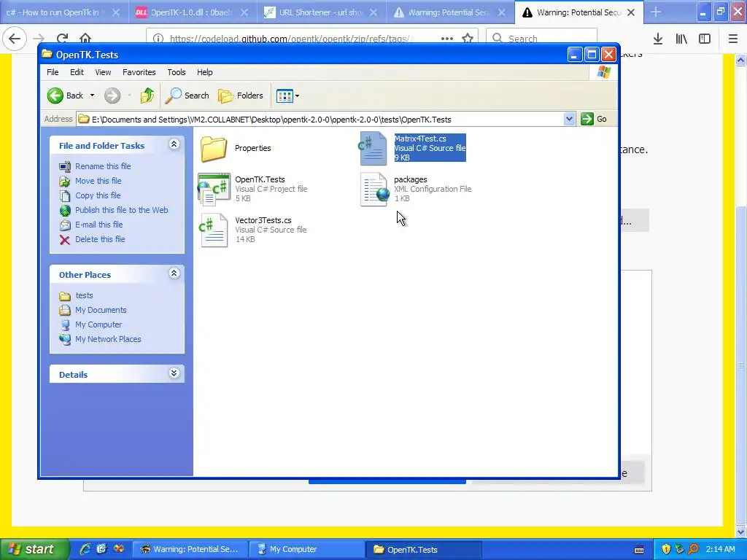Click the green Go button
Viewport: 747px width, 560px height.
tap(594, 119)
